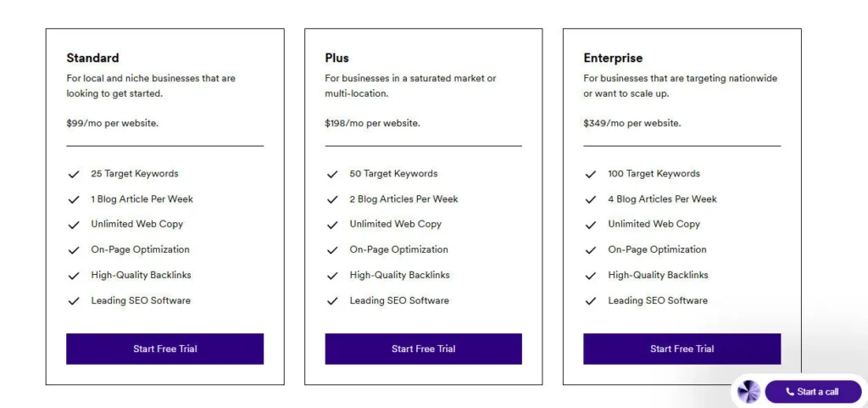
Task: Select the Standard plan heading
Action: pyautogui.click(x=92, y=58)
